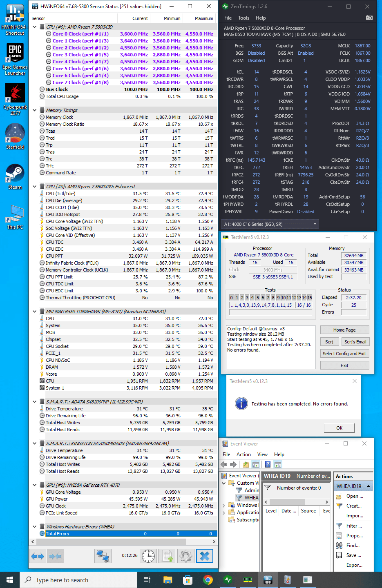Collapse CPU [#0]: AMD Ryzen 7 5800X3D group
This screenshot has width=382, height=588.
point(35,27)
